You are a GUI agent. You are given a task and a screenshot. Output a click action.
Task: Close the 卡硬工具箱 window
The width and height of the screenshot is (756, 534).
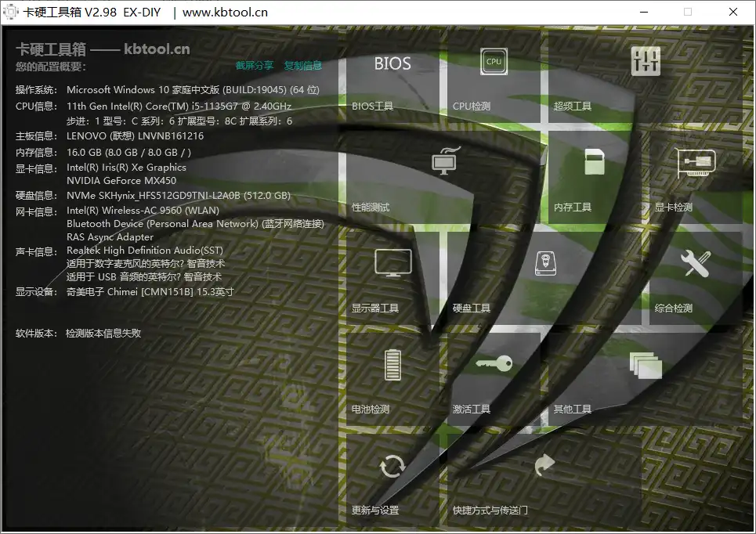pyautogui.click(x=732, y=12)
